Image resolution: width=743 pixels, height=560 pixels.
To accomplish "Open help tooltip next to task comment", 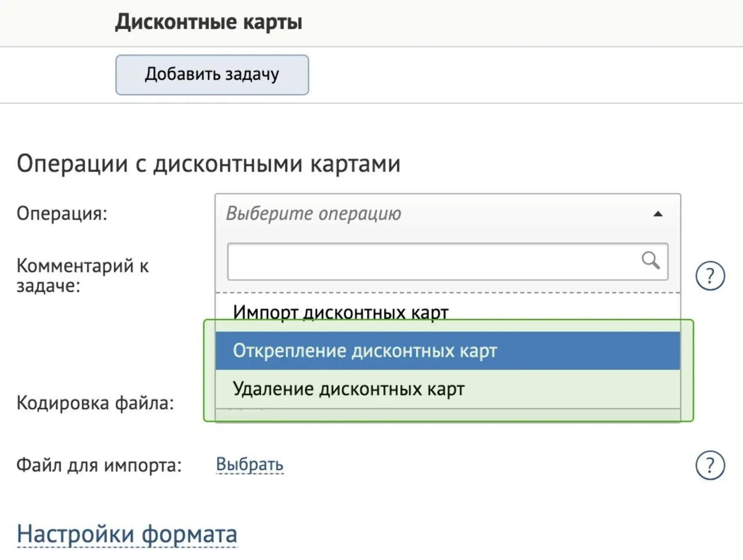I will 710,276.
